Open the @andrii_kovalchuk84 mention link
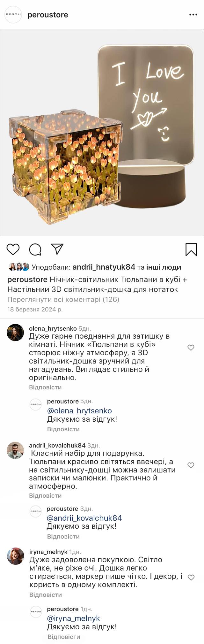The height and width of the screenshot is (644, 204). pyautogui.click(x=84, y=518)
